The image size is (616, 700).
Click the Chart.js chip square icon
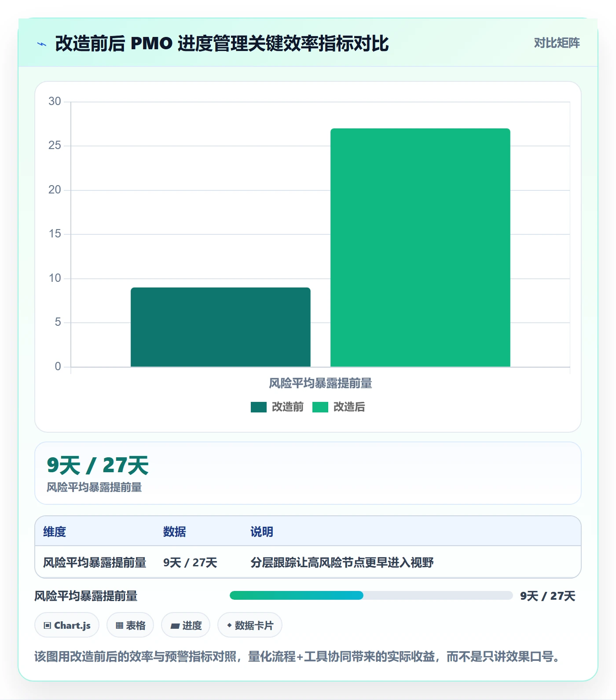tap(48, 625)
